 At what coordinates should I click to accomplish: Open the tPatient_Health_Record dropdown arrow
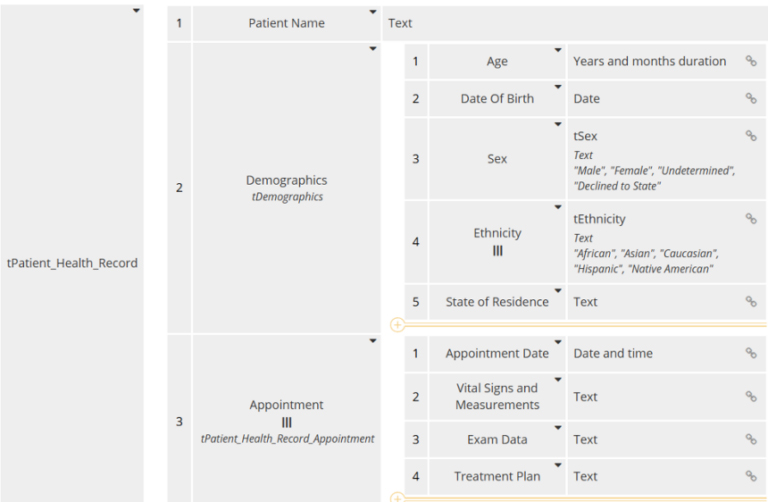pos(136,11)
